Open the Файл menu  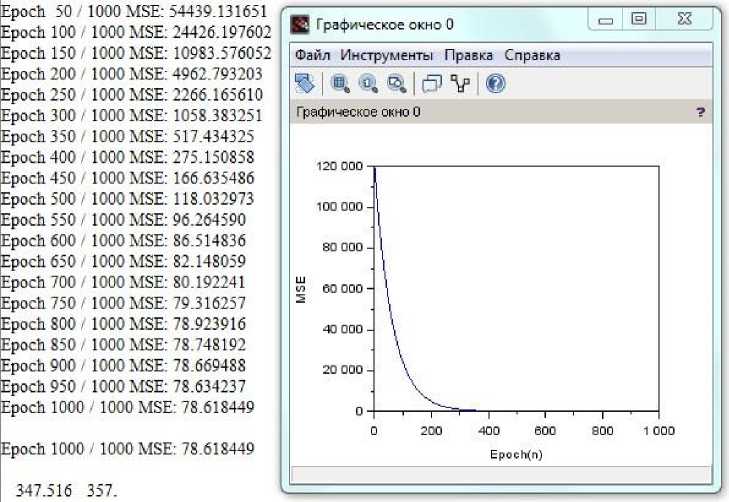click(x=312, y=55)
